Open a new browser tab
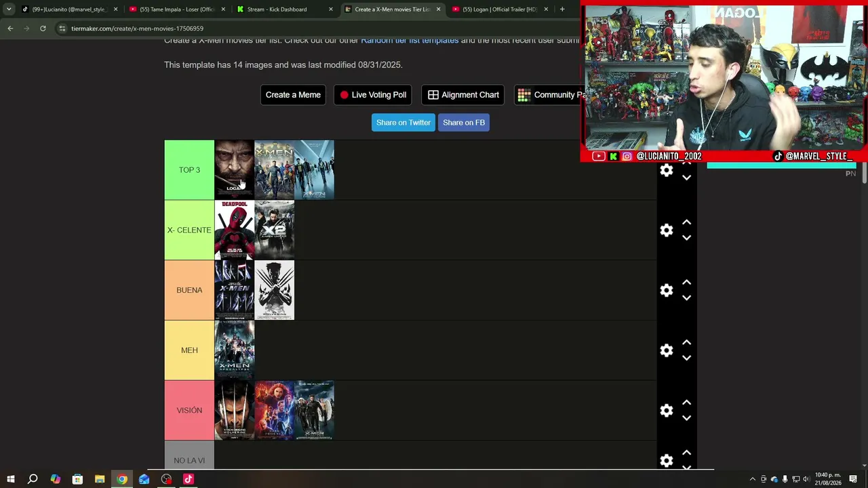The width and height of the screenshot is (868, 488). point(562,9)
